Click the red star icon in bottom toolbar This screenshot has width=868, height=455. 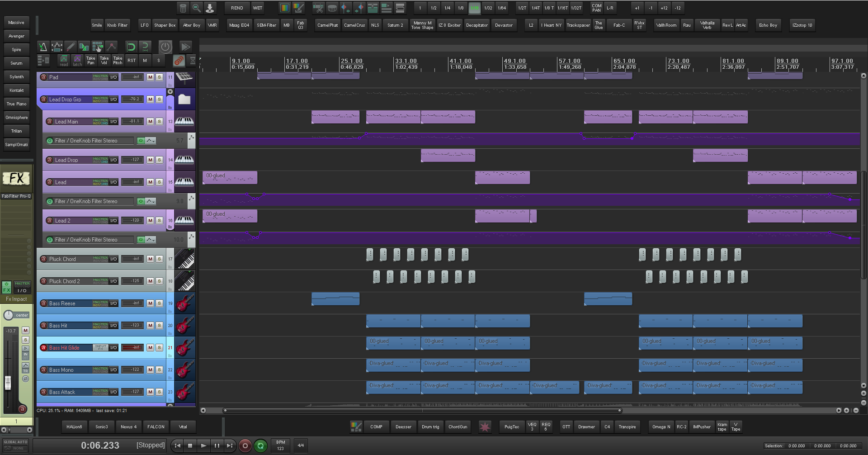coord(485,427)
